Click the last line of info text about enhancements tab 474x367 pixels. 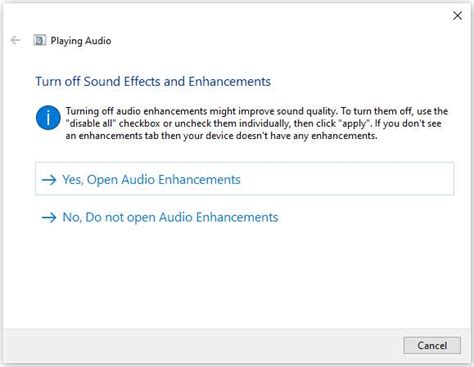click(221, 136)
